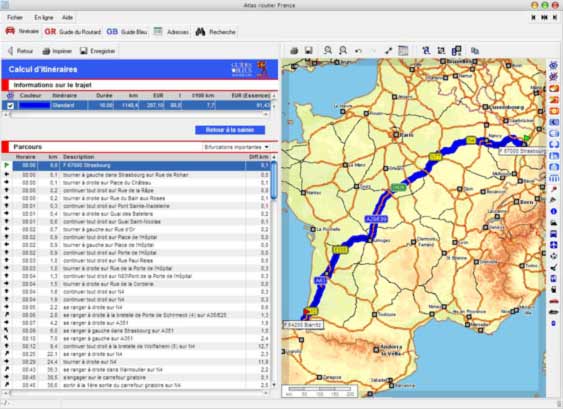563x409 pixels.
Task: Toggle the blue info circle icon in the sidebar
Action: [x=554, y=212]
